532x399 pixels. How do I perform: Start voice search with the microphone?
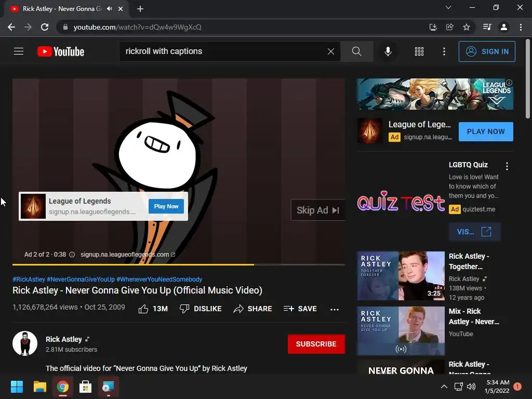[388, 51]
